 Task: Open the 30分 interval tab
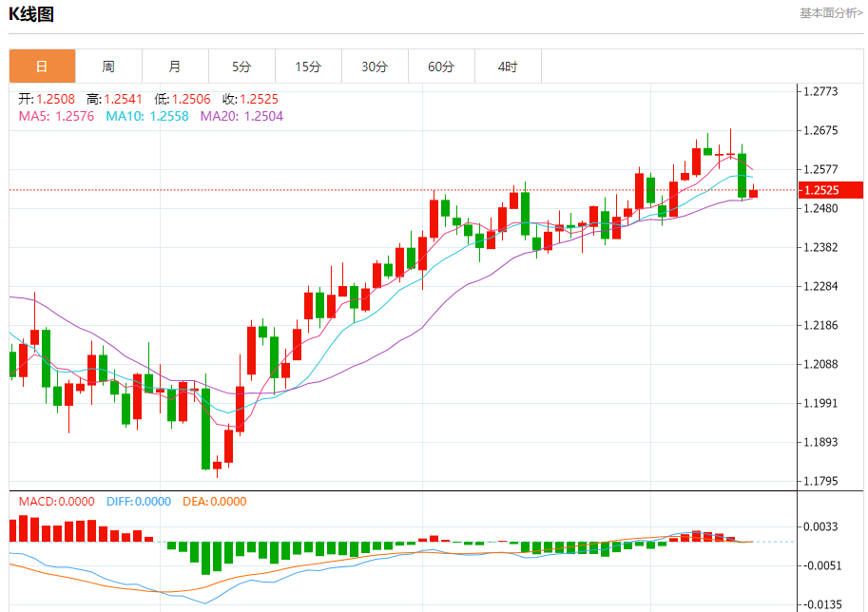[375, 67]
